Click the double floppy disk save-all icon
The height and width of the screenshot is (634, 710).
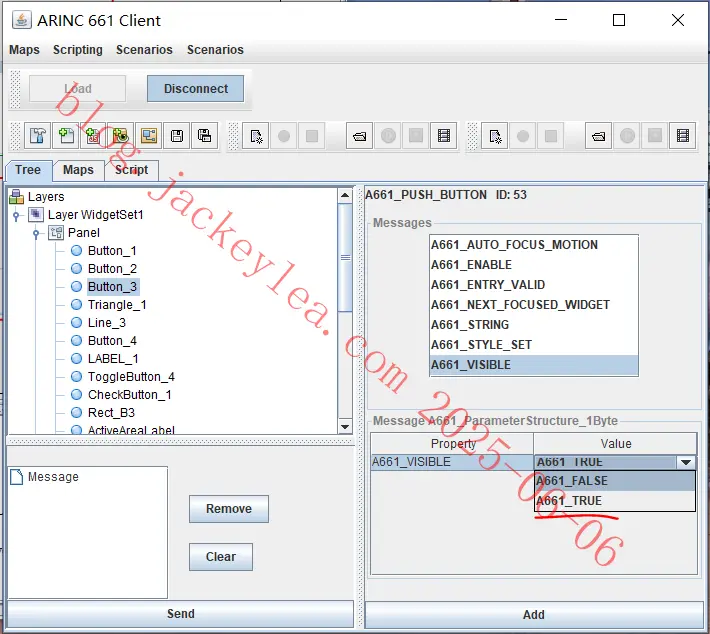205,135
